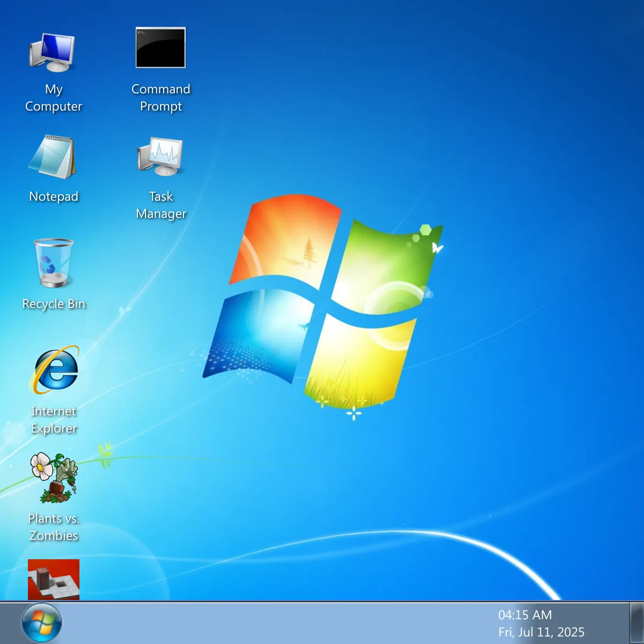Open the Task Manager monitor icon
The height and width of the screenshot is (644, 644).
click(x=160, y=156)
